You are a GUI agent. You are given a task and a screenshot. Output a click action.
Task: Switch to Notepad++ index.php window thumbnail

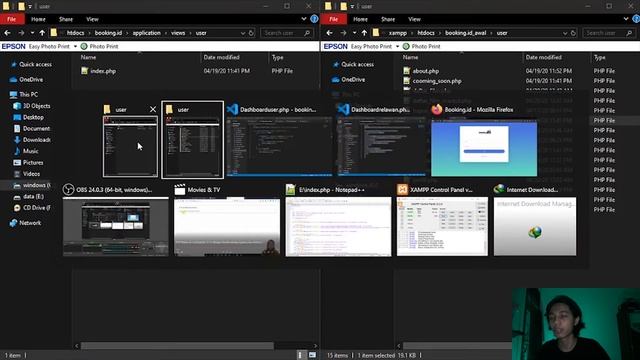[x=338, y=227]
